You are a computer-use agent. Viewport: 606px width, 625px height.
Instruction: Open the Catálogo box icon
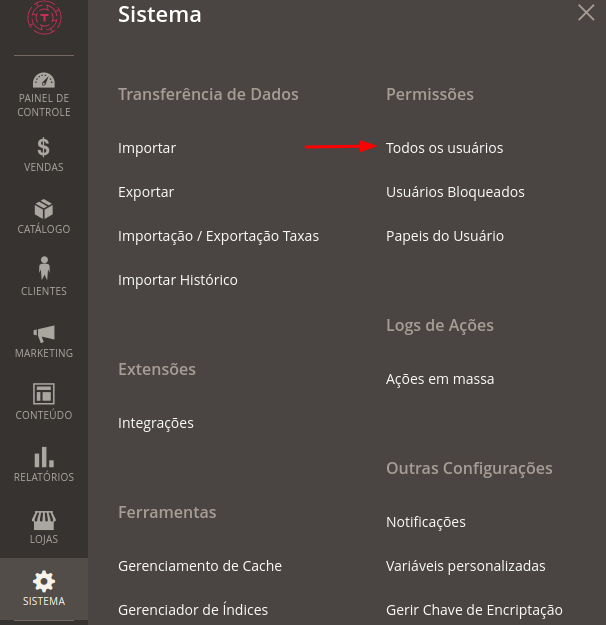44,209
